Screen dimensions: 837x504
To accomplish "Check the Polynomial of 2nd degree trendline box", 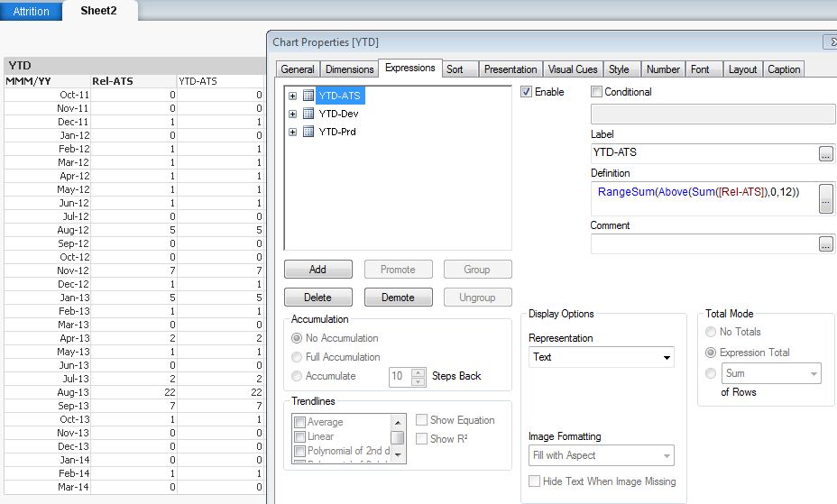I will point(300,451).
